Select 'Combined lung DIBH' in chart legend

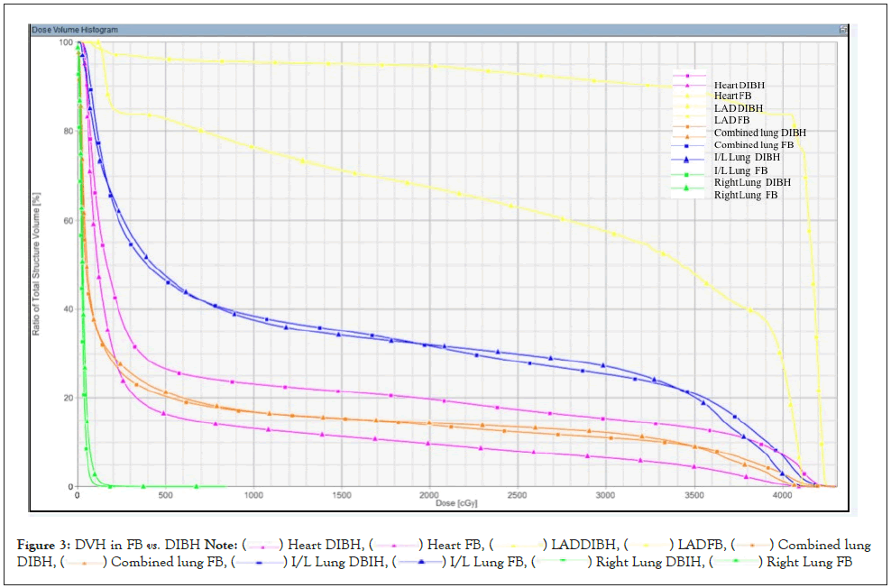(759, 133)
